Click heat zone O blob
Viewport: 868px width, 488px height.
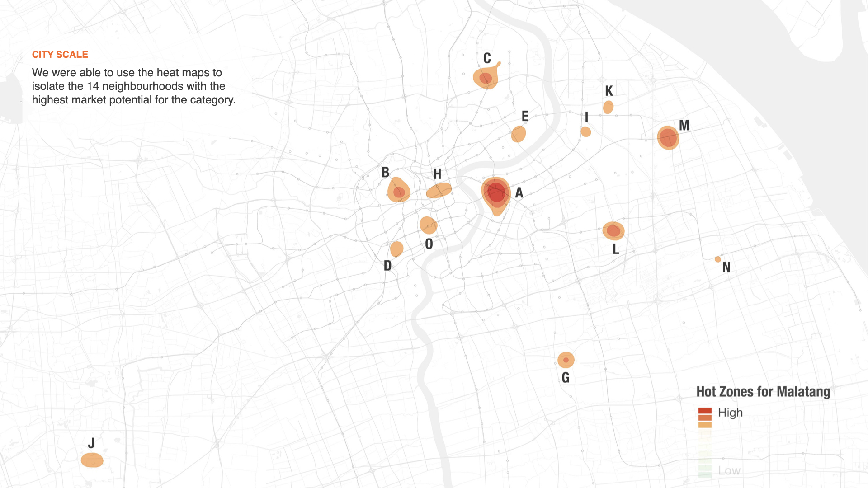(x=428, y=225)
